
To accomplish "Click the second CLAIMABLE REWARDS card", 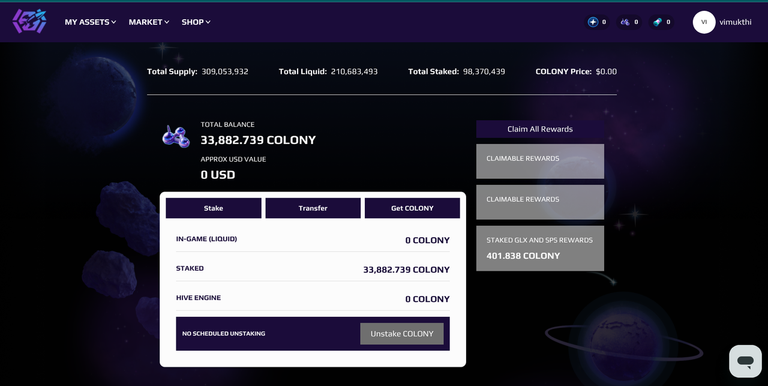I will pos(540,202).
